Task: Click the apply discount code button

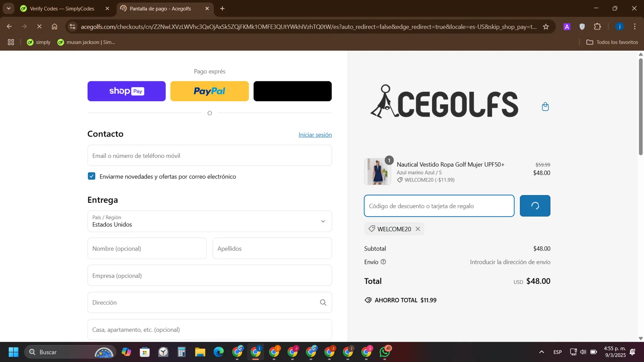Action: tap(535, 206)
